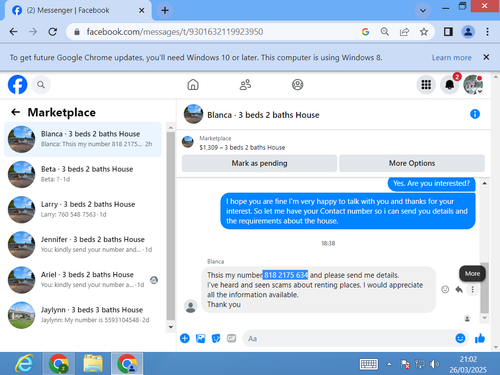Reply to Blanca's message arrow icon

(459, 289)
